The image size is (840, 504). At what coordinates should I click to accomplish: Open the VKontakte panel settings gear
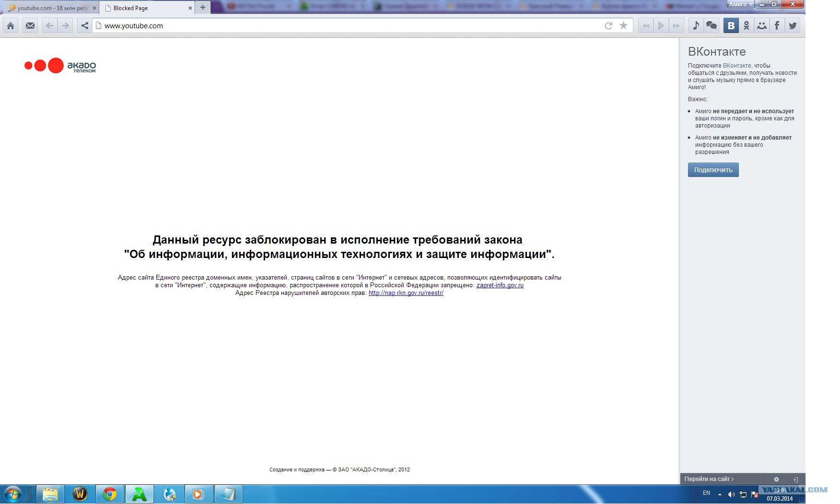click(776, 479)
